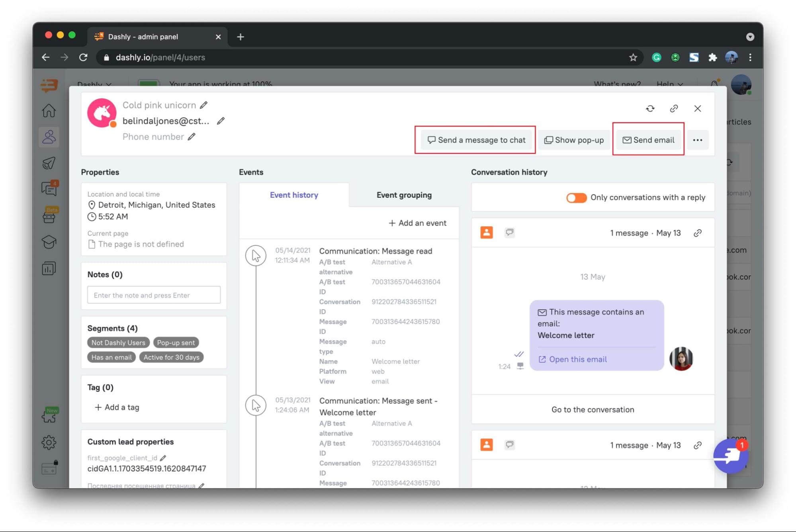
Task: Click the Send email button
Action: (x=647, y=140)
